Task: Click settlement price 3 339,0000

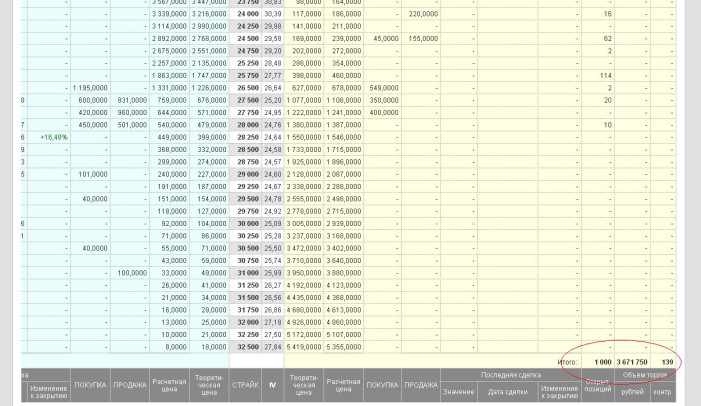Action: tap(169, 14)
